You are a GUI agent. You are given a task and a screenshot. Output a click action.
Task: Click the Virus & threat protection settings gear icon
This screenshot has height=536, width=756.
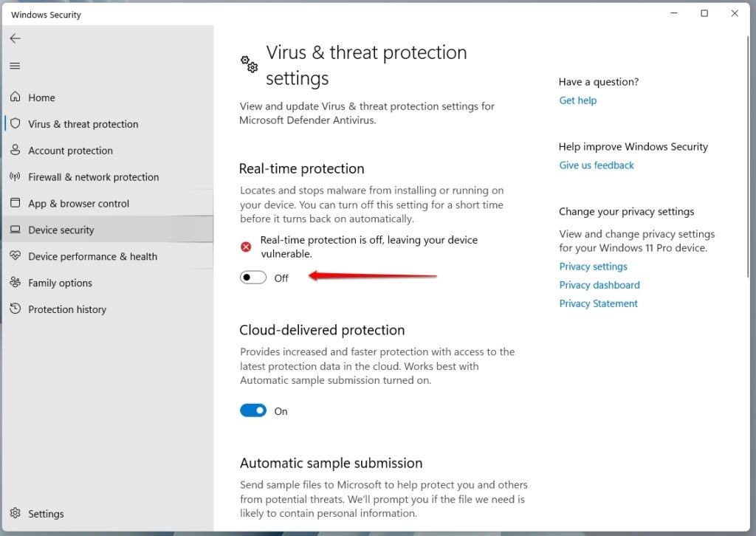247,65
